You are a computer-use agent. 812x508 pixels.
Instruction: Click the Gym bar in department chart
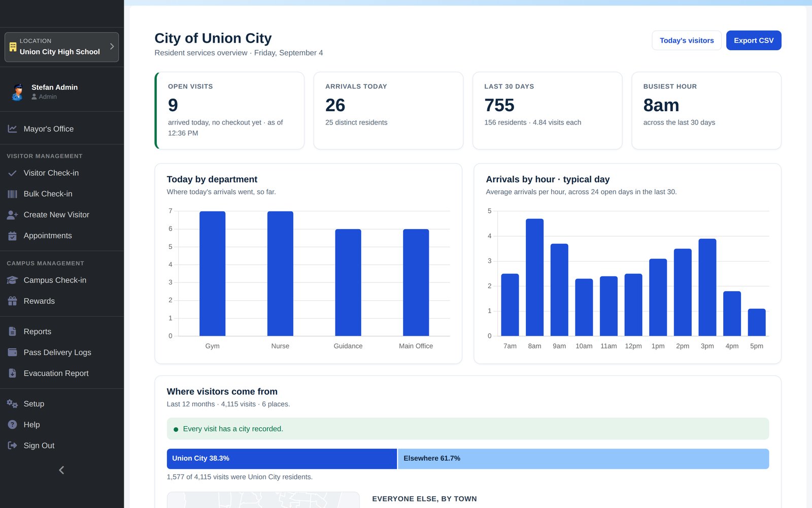212,274
